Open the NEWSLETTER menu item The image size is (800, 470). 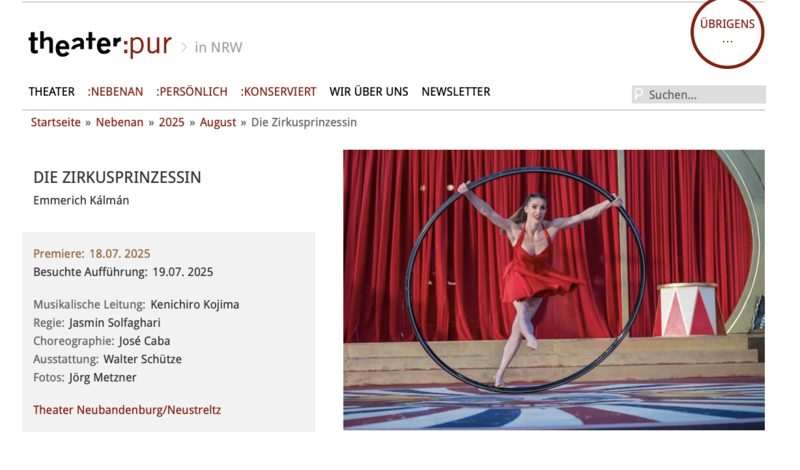(x=456, y=92)
